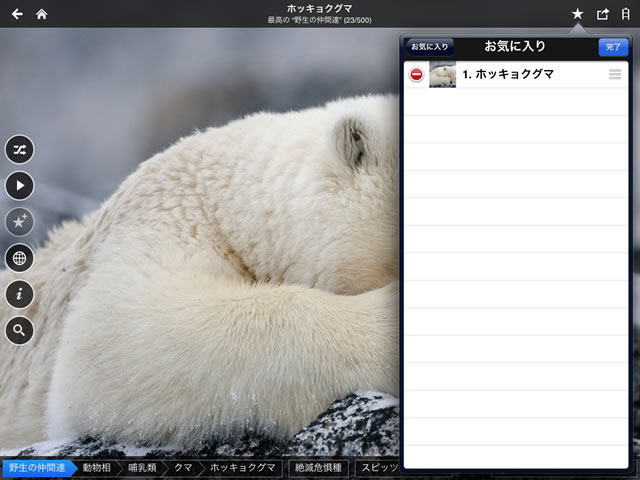Tap the shuffle random icon
The image size is (640, 480).
(19, 149)
